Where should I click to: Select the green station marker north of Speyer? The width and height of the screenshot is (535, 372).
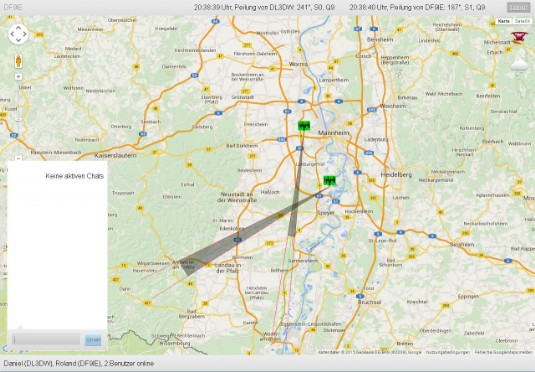(329, 181)
